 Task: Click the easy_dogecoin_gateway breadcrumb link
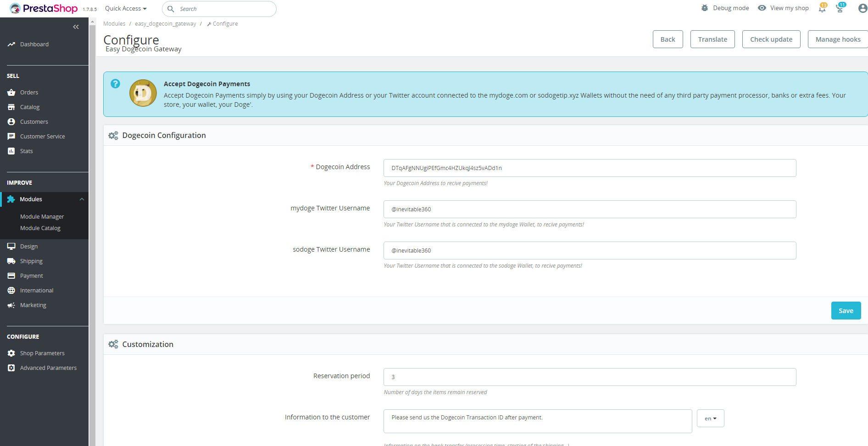tap(165, 24)
